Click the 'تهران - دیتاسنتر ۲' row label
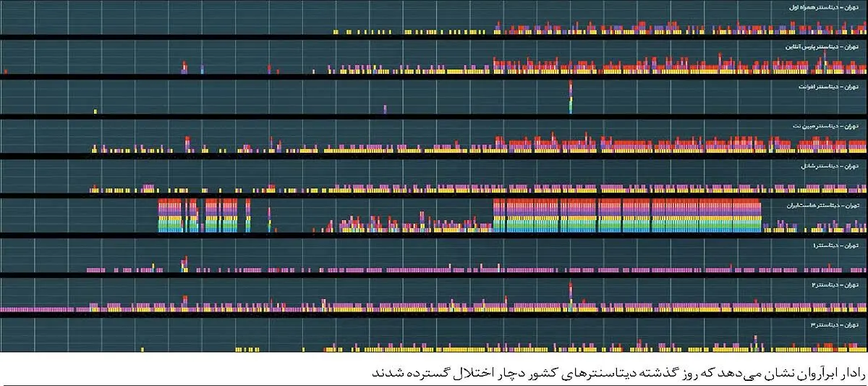 (x=835, y=285)
